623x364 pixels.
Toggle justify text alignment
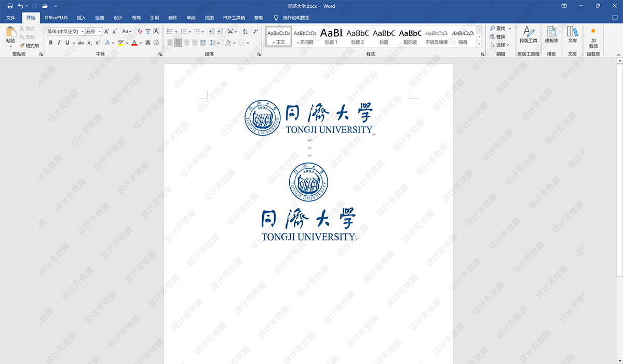click(195, 43)
